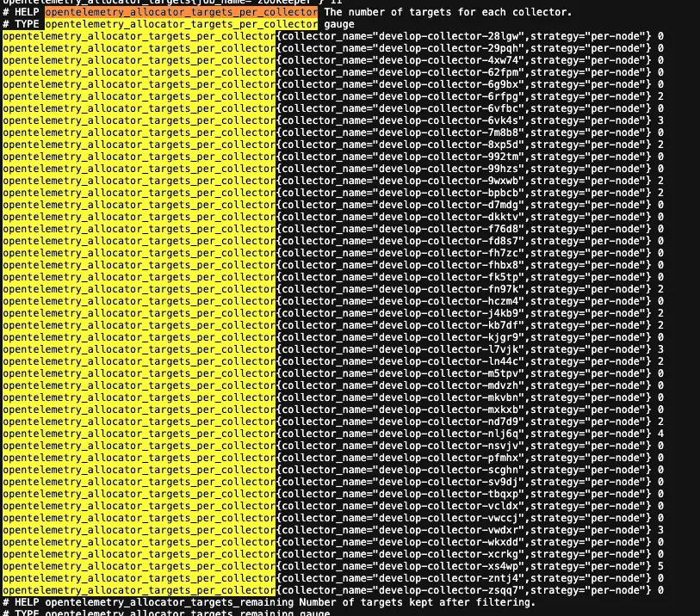Click the metric row for develop-collector-xs4wp
Image resolution: width=700 pixels, height=616 pixels.
[333, 566]
